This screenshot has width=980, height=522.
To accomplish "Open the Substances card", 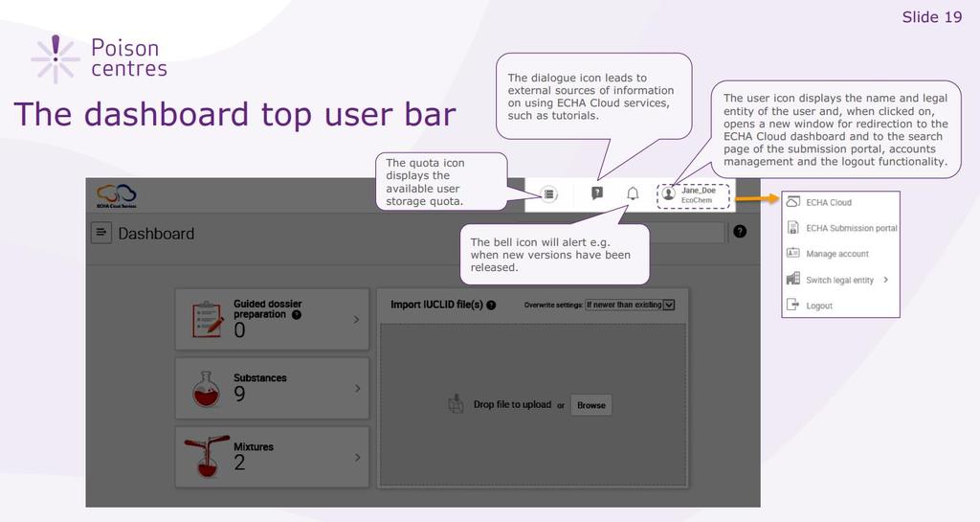I will tap(272, 388).
